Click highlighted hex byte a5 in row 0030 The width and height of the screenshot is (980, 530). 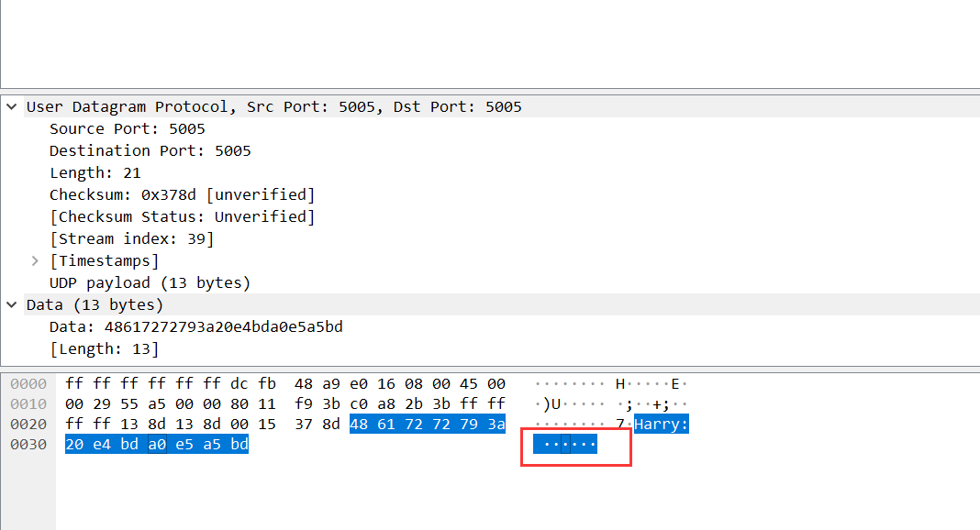click(212, 445)
